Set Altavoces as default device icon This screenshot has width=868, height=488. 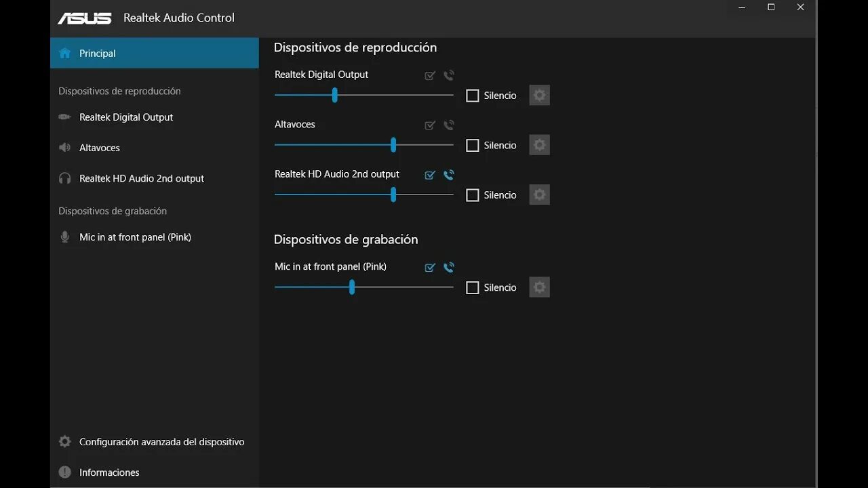[430, 125]
